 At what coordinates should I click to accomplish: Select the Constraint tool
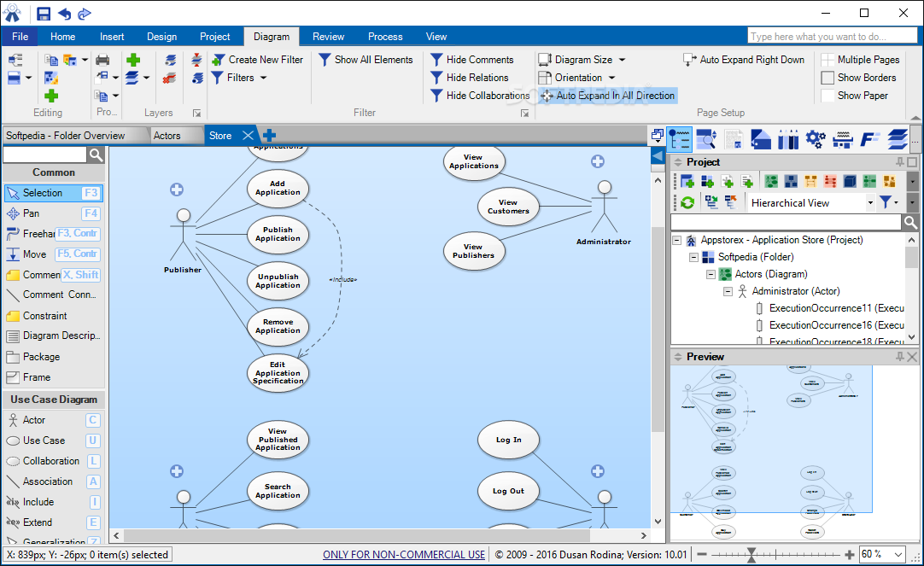click(53, 316)
